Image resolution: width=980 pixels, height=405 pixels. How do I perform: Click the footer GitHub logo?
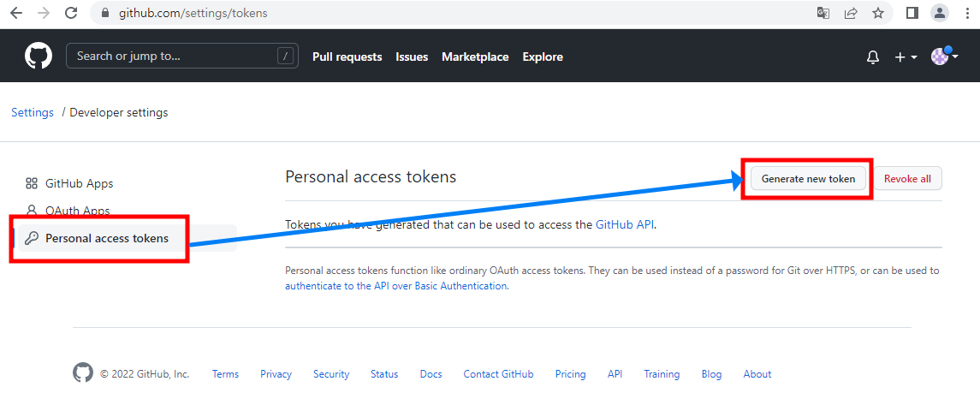click(x=83, y=373)
